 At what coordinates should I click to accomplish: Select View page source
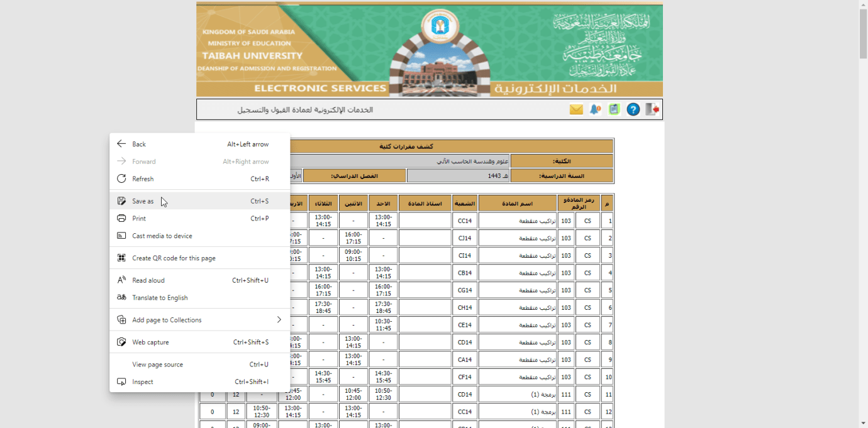click(200, 365)
